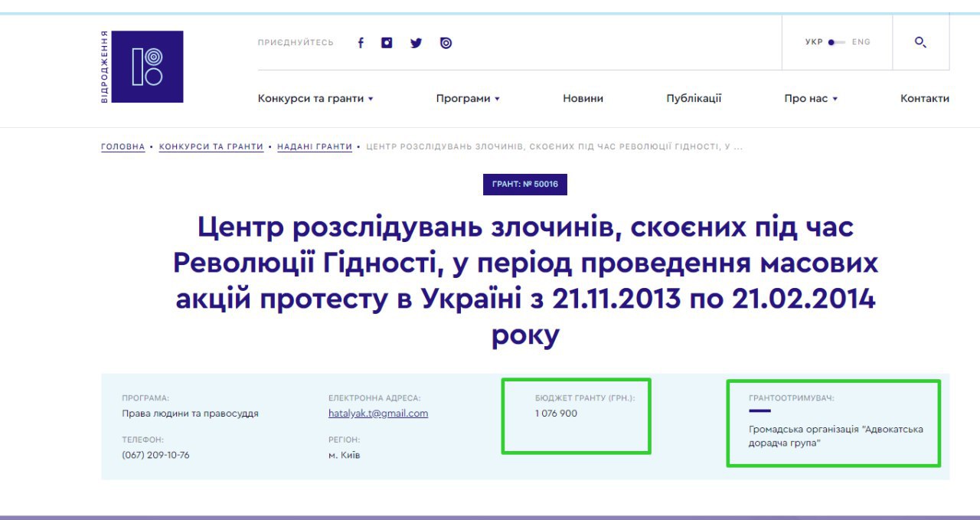Click the ЕЛЕКТРОННА АДРЕСА label

click(x=374, y=398)
